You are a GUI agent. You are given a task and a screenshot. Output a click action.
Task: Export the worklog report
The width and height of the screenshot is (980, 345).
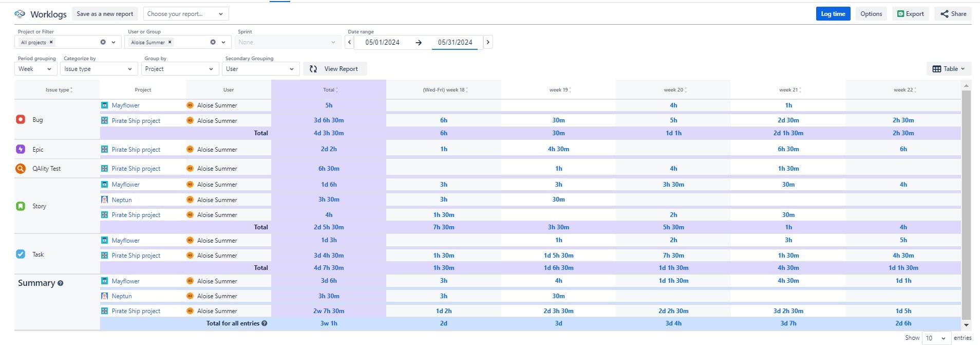pos(911,14)
